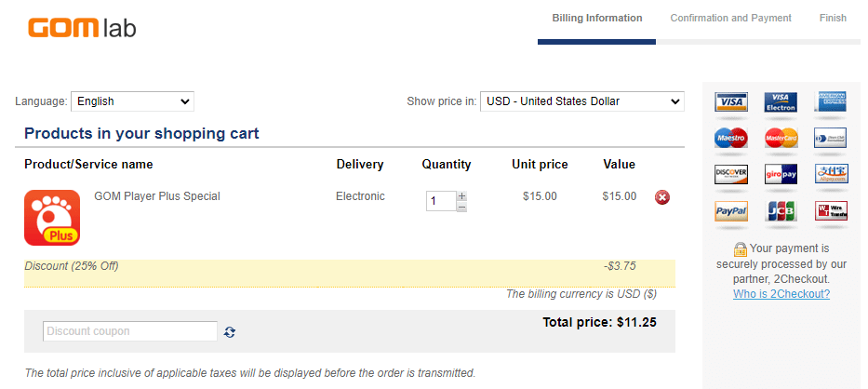The image size is (868, 389).
Task: Decrease quantity with the minus stepper
Action: [x=461, y=207]
